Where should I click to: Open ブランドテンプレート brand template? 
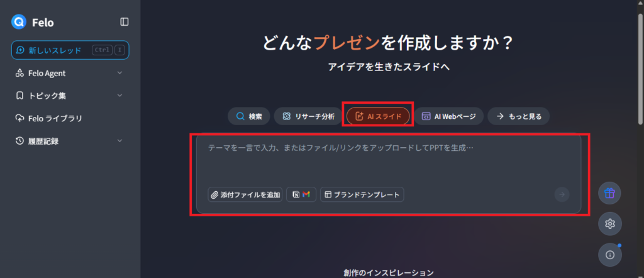(362, 194)
